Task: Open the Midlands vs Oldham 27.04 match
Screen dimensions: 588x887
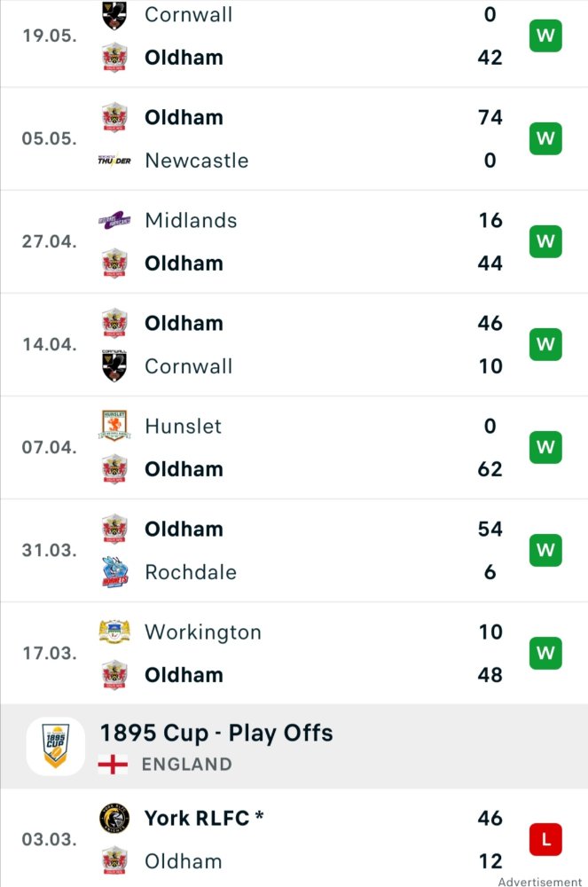Action: click(294, 242)
